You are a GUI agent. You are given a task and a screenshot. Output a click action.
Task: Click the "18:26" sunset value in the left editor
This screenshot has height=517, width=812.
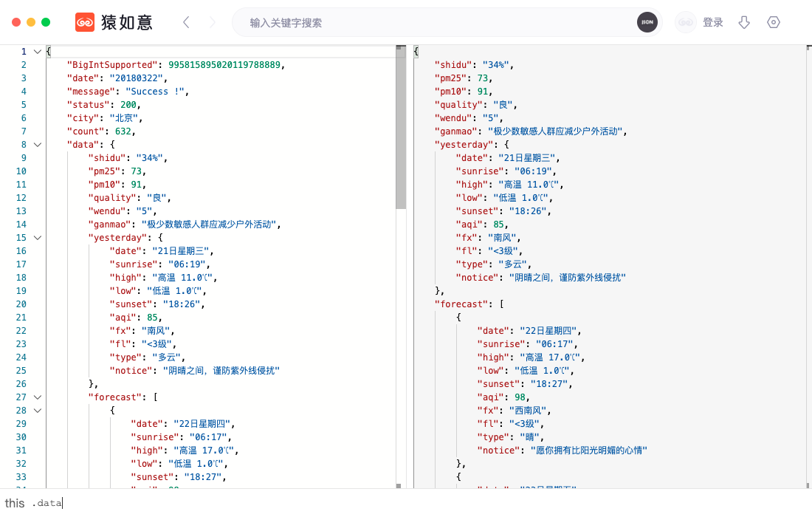[182, 304]
